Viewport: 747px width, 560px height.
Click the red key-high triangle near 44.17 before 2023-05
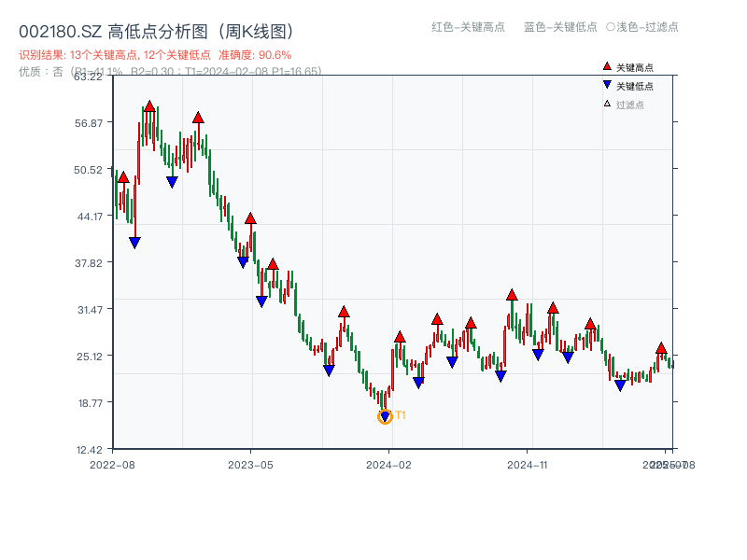(250, 218)
